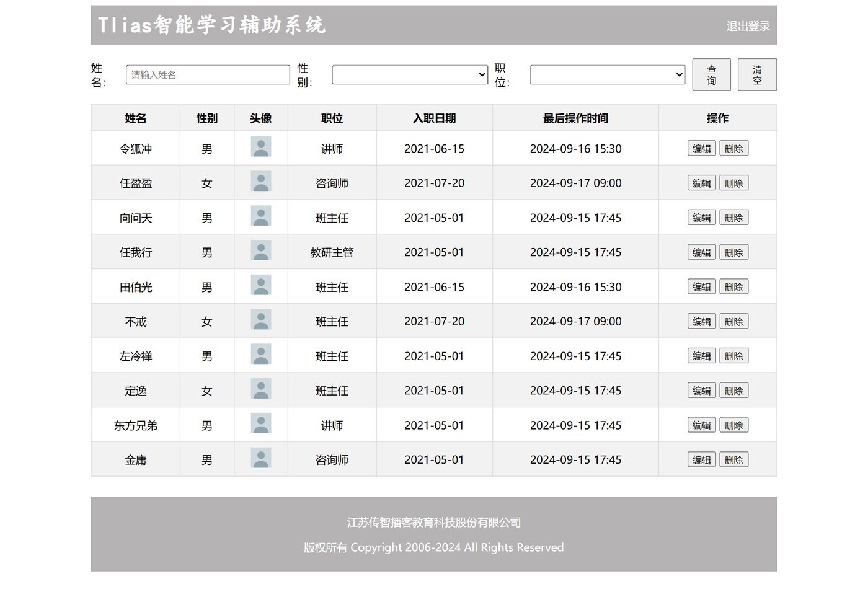
Task: Click 令狐冲's avatar image
Action: click(261, 147)
